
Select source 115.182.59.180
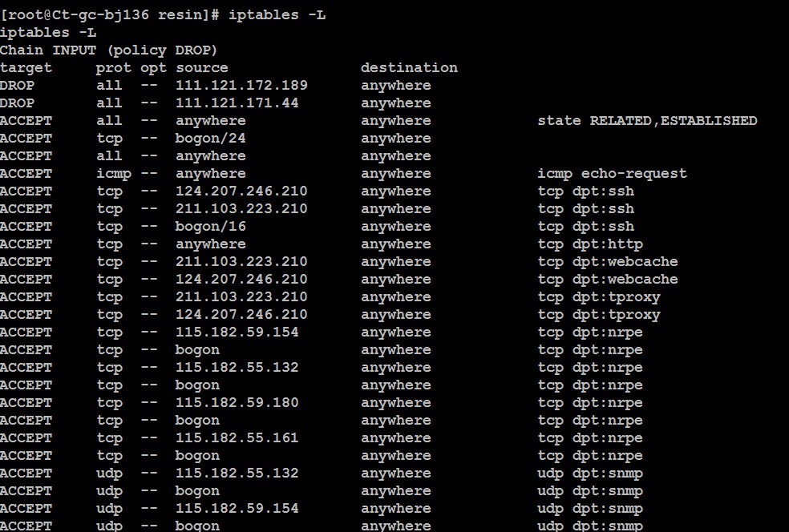click(237, 402)
